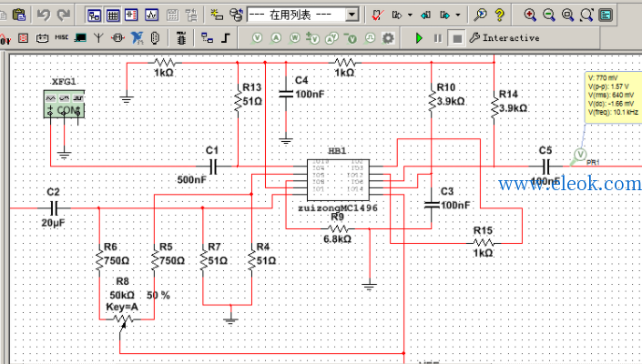Image resolution: width=642 pixels, height=364 pixels.
Task: Place a power component battery icon
Action: tap(42, 38)
